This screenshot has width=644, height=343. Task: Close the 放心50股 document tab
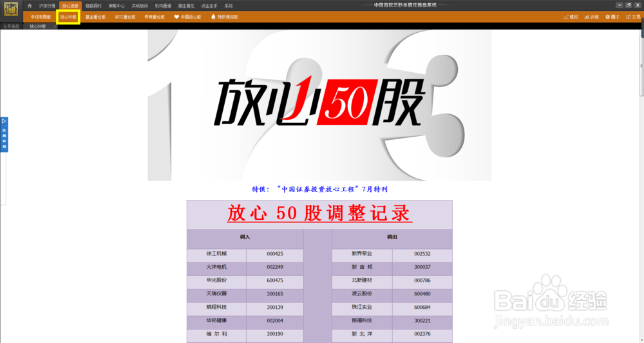point(55,26)
